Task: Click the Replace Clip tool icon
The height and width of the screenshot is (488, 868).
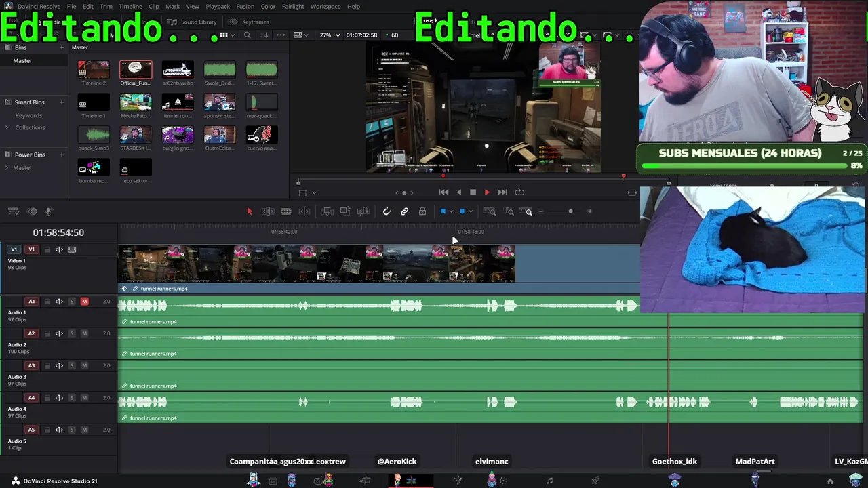Action: (x=363, y=211)
